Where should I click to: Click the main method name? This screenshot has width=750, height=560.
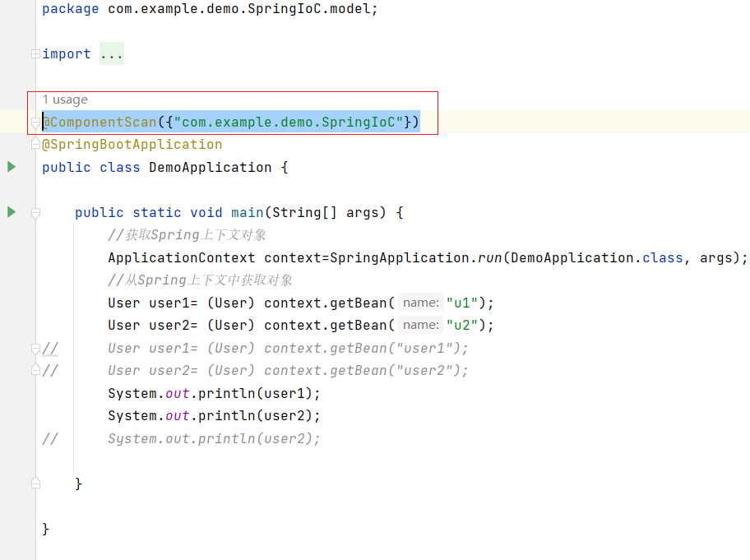point(248,212)
